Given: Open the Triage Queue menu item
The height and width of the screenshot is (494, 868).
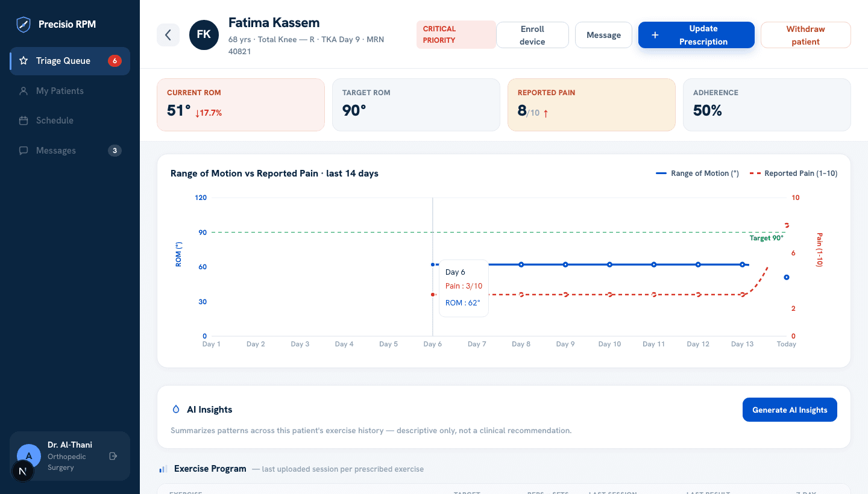Looking at the screenshot, I should [70, 61].
